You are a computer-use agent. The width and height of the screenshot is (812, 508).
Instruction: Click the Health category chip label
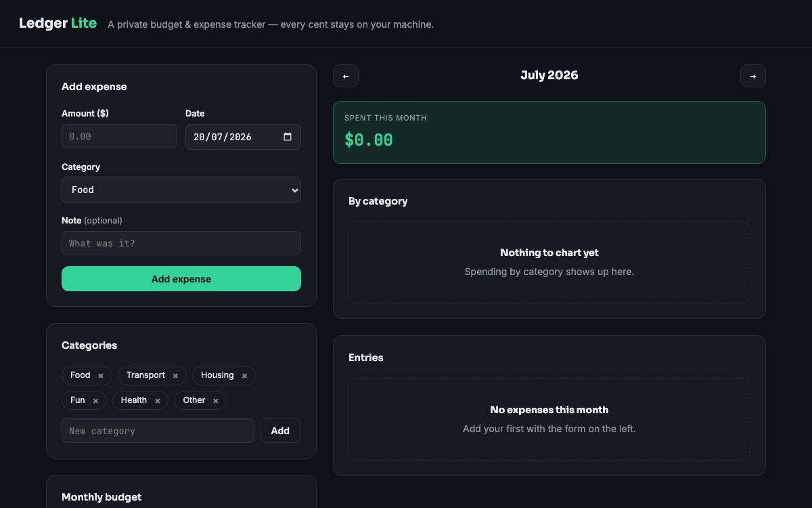(x=134, y=400)
